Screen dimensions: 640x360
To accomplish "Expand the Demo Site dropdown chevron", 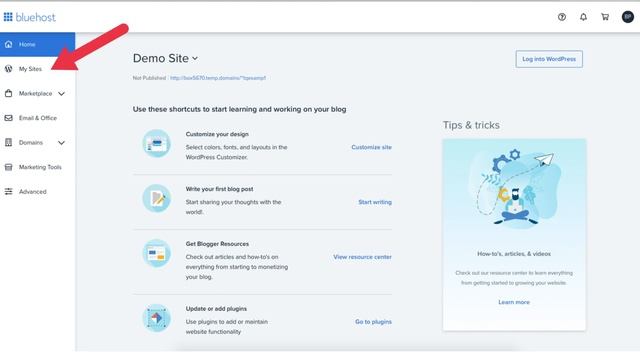I will click(x=195, y=58).
